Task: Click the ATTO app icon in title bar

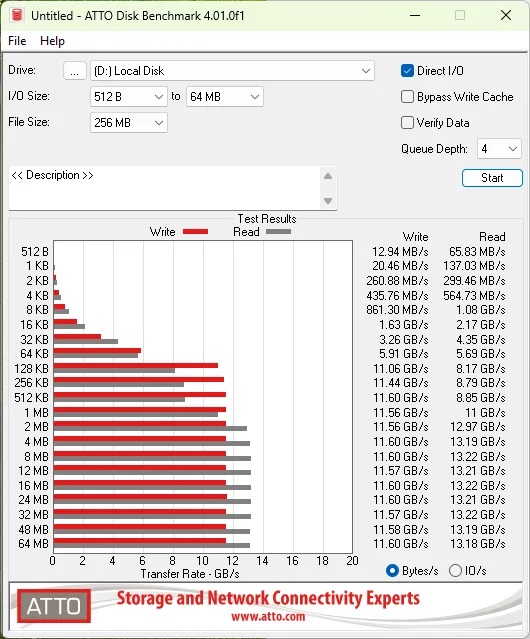Action: tap(17, 15)
